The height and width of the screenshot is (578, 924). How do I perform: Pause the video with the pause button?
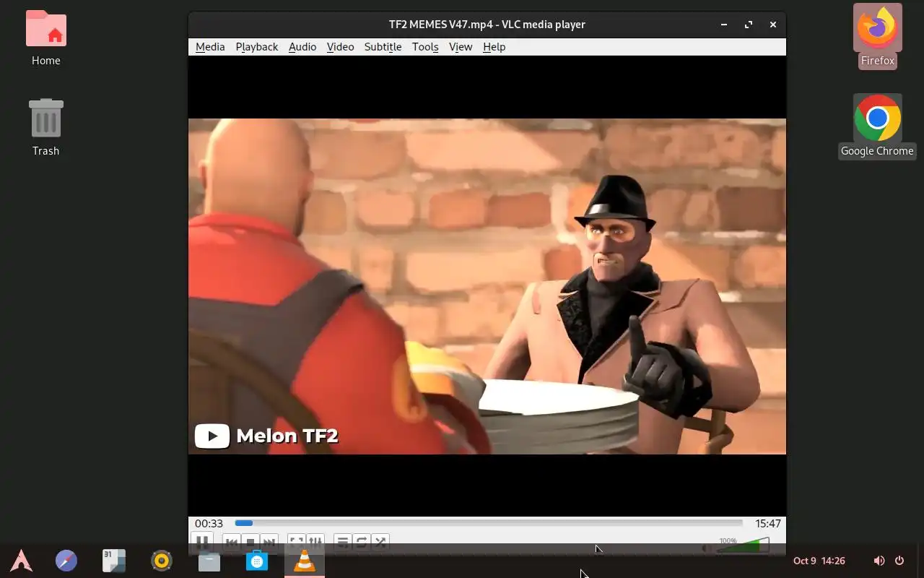[x=202, y=541]
